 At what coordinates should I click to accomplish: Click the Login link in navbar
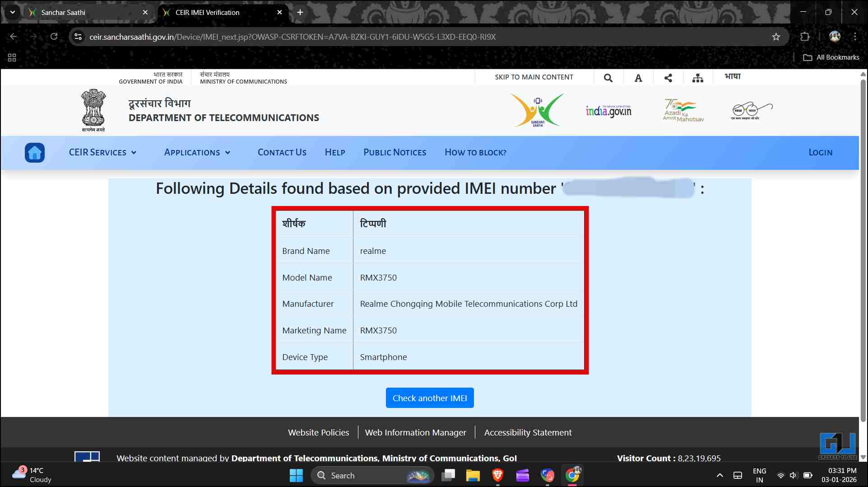820,153
